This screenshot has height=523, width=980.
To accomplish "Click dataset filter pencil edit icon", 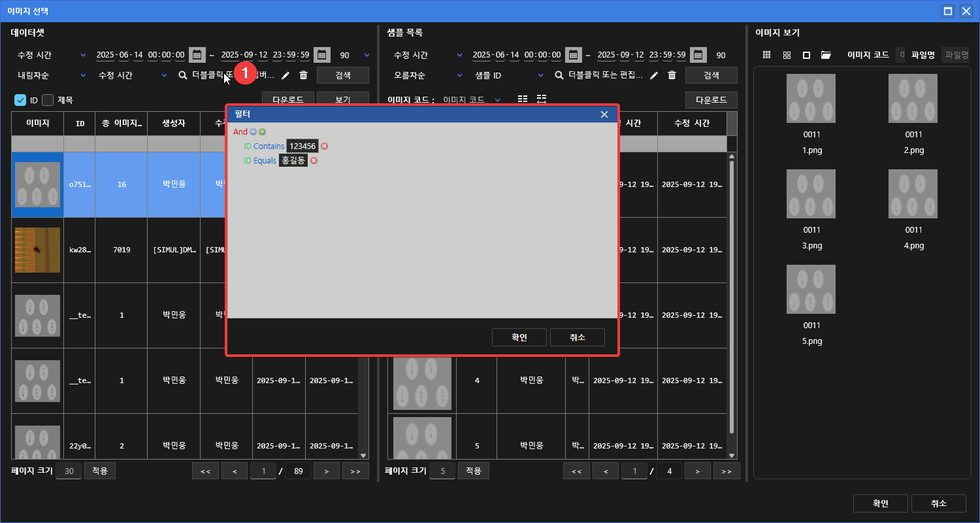I will (286, 76).
